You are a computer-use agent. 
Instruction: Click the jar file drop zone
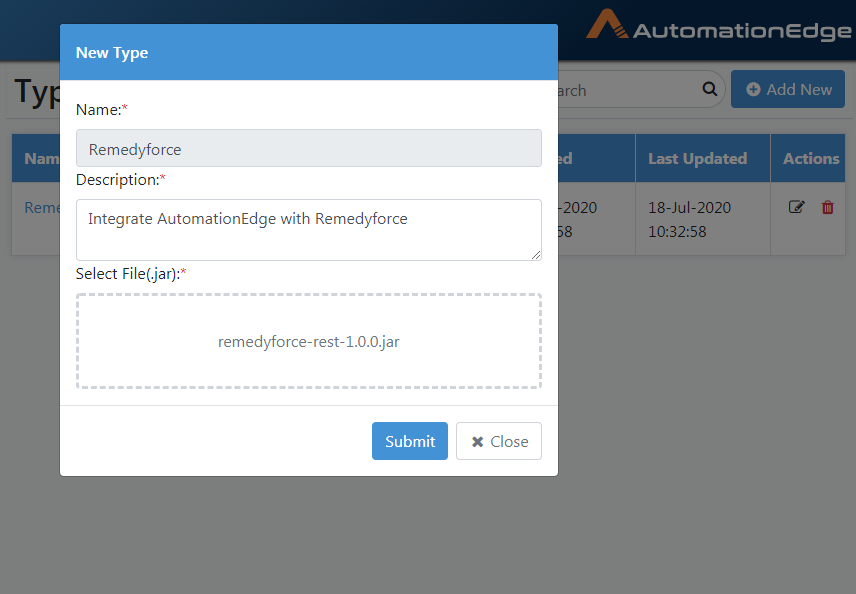(x=309, y=341)
